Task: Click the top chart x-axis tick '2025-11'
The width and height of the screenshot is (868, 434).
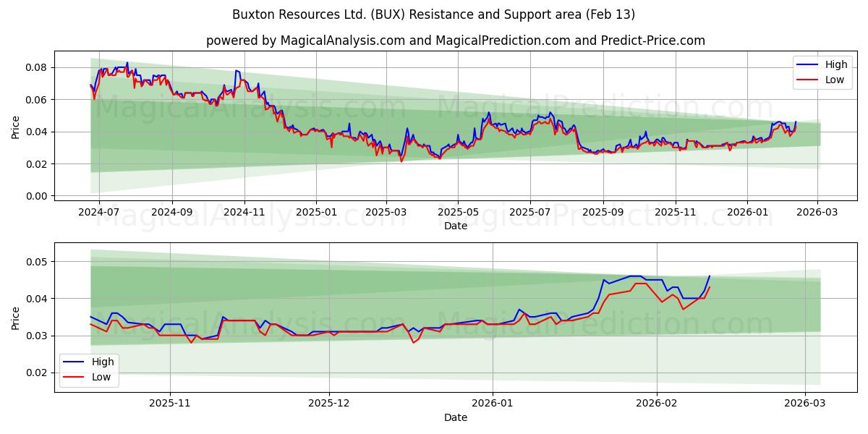Action: click(676, 213)
